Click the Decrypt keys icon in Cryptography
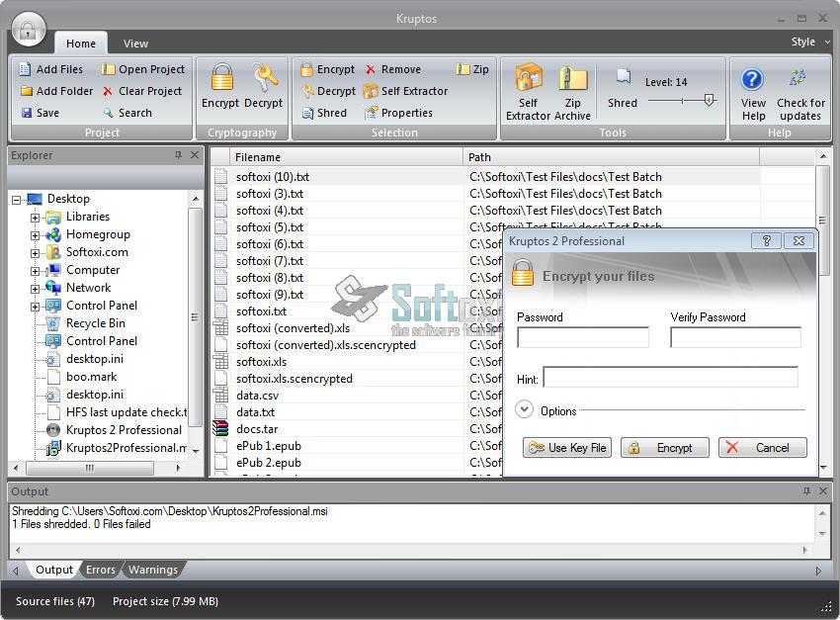This screenshot has height=620, width=840. (x=264, y=79)
